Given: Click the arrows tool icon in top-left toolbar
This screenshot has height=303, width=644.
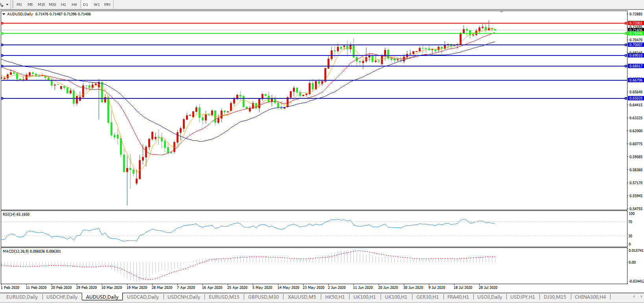Looking at the screenshot, I should 2,5.
